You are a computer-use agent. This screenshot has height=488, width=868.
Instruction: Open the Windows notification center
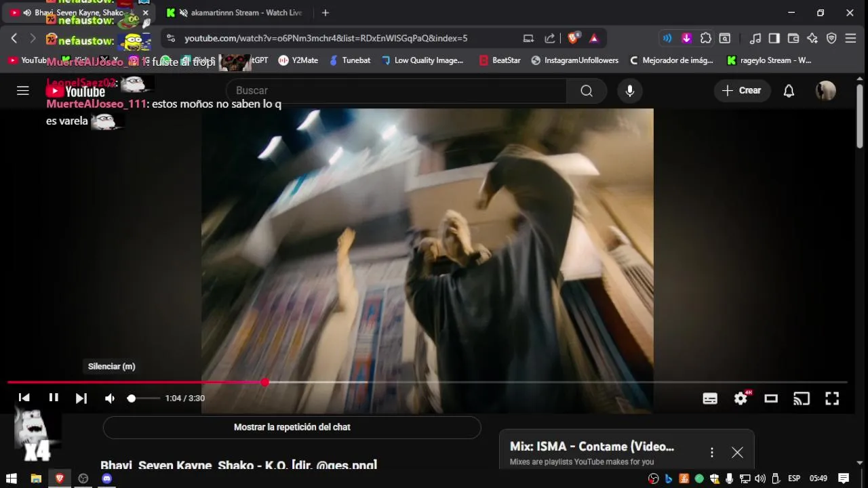coord(844,479)
